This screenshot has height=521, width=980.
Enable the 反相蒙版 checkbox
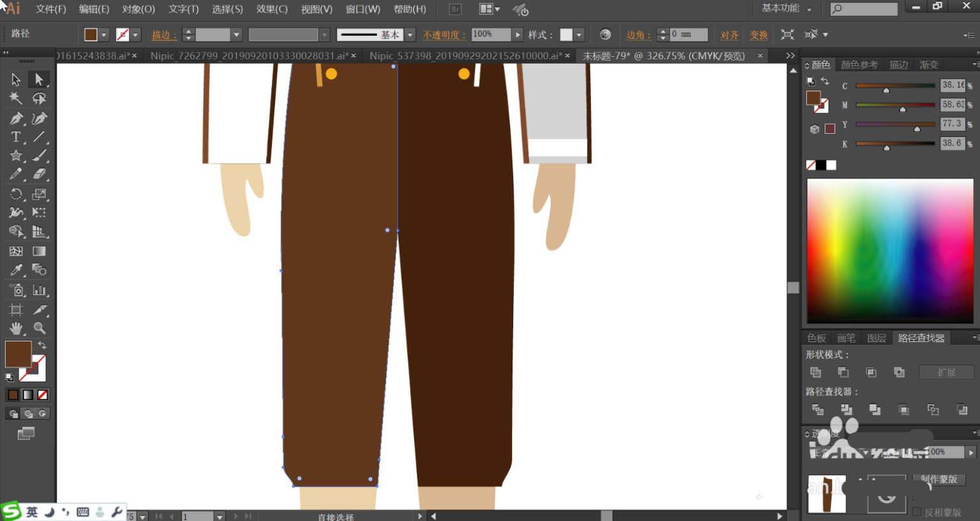coord(917,512)
